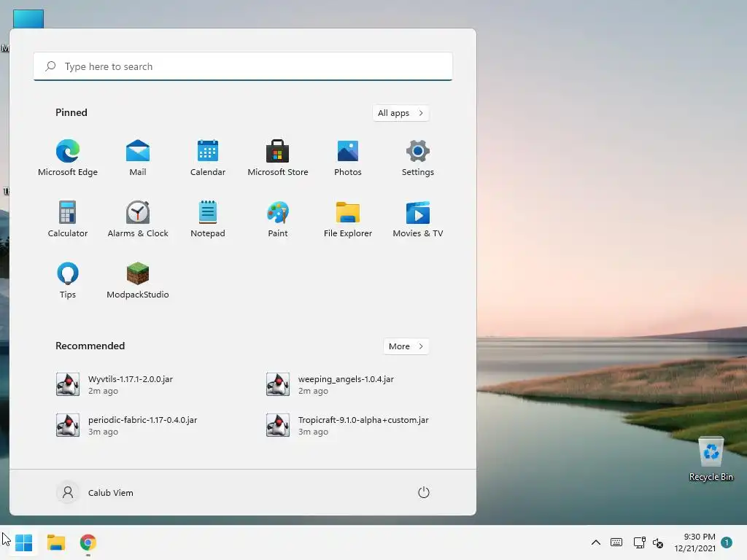Open Wyvtils-1.17.1-2.0.0.jar recommended file
This screenshot has width=747, height=560.
pos(115,385)
